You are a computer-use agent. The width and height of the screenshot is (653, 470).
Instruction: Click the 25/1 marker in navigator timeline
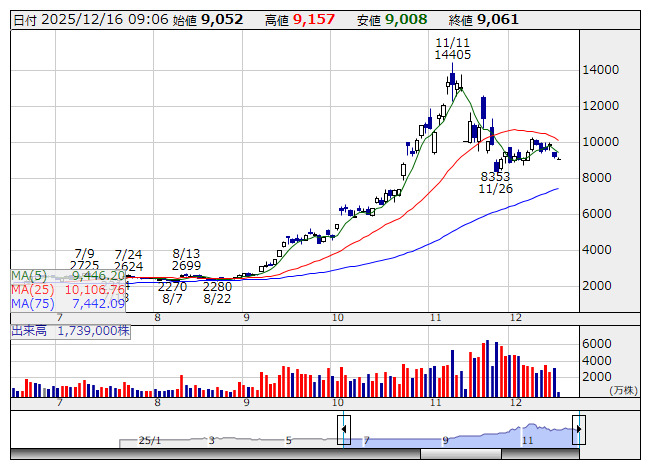click(150, 440)
